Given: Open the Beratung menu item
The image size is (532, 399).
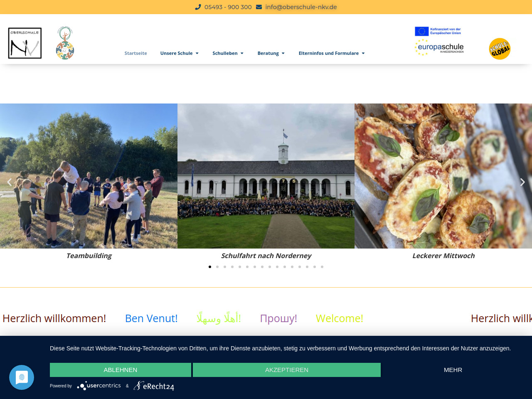Looking at the screenshot, I should [271, 53].
